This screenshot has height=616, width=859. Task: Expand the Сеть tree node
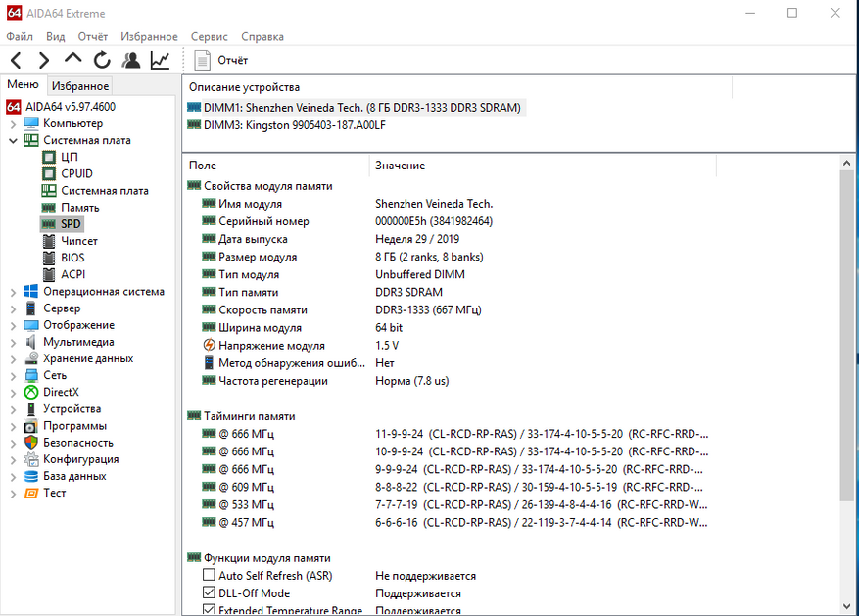tap(13, 376)
